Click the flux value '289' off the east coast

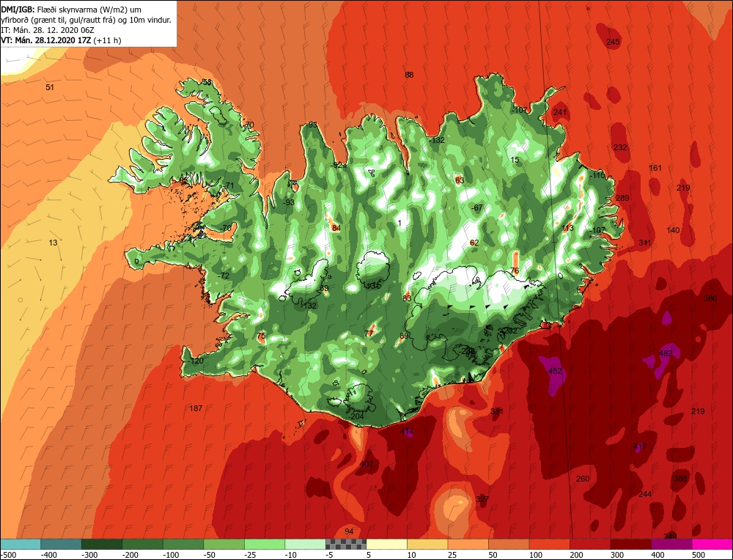[x=622, y=198]
